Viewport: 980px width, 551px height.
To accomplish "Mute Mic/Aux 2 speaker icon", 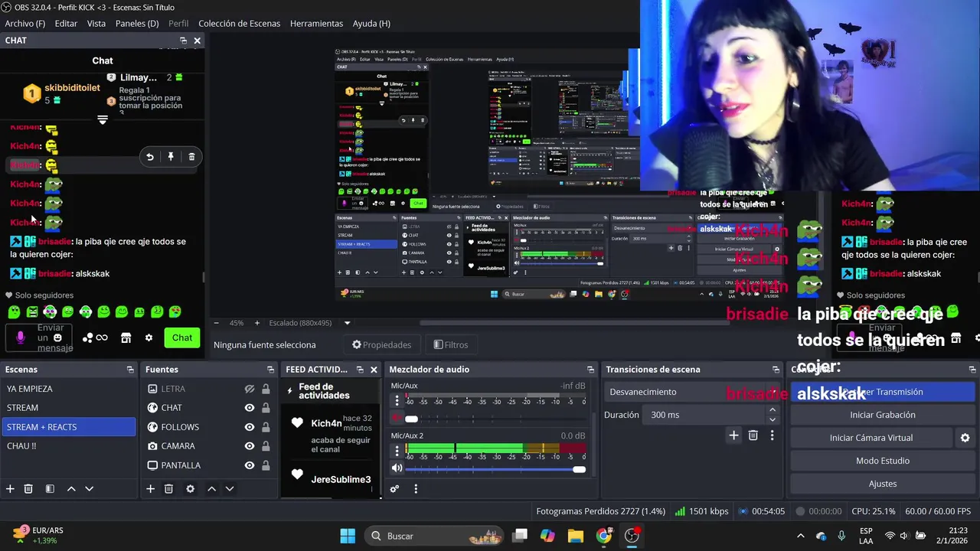I will (397, 468).
